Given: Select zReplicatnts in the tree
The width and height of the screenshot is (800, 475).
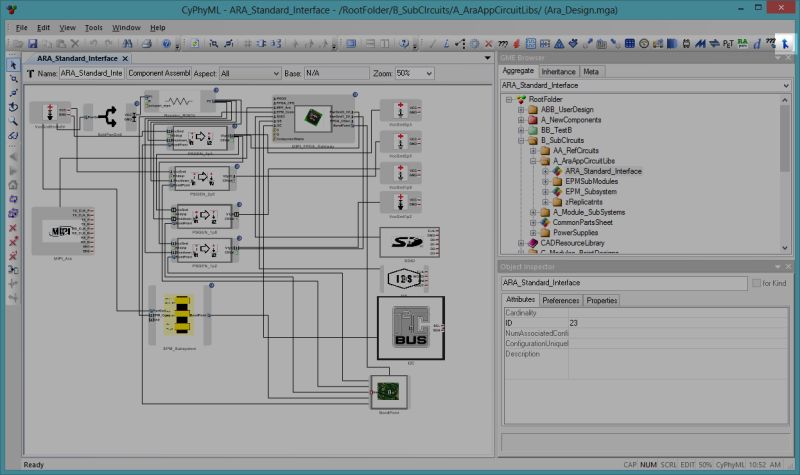Looking at the screenshot, I should 584,202.
